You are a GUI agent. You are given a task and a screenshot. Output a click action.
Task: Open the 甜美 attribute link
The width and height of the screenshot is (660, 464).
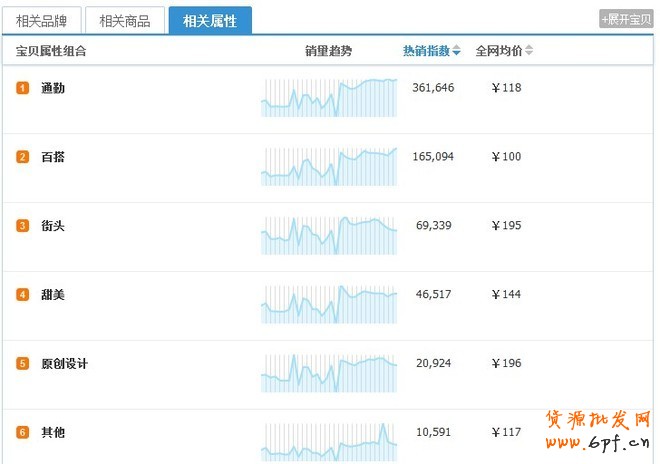point(53,295)
